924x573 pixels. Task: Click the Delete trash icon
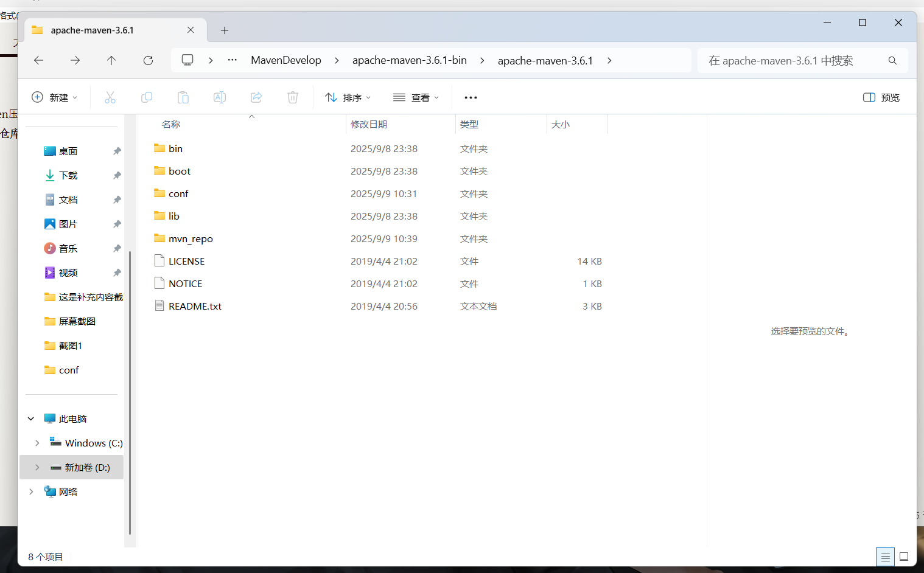[293, 97]
